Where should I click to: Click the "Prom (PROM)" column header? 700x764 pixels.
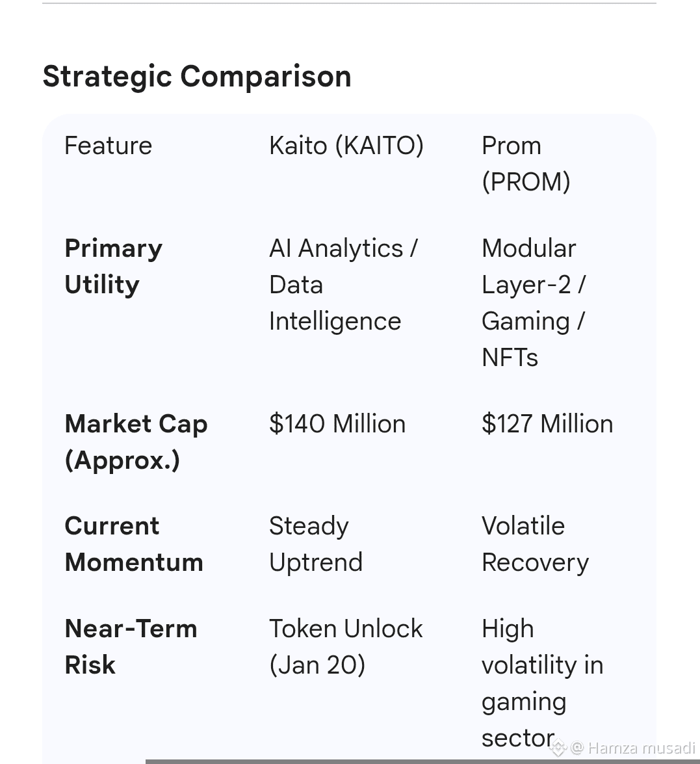(x=525, y=163)
